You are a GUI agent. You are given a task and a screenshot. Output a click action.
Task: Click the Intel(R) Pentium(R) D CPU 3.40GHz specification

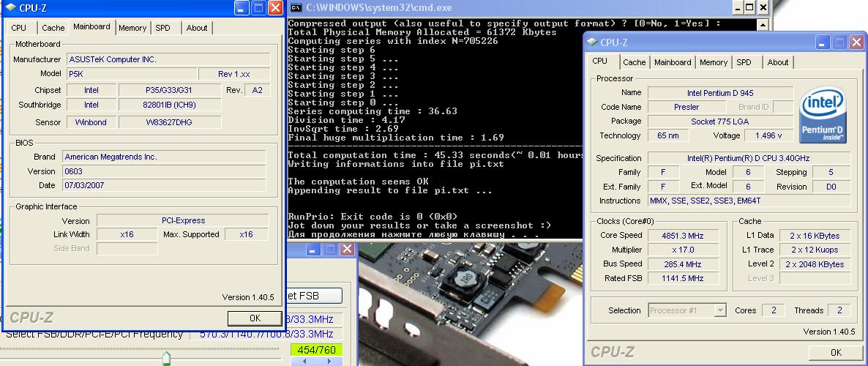coord(749,158)
